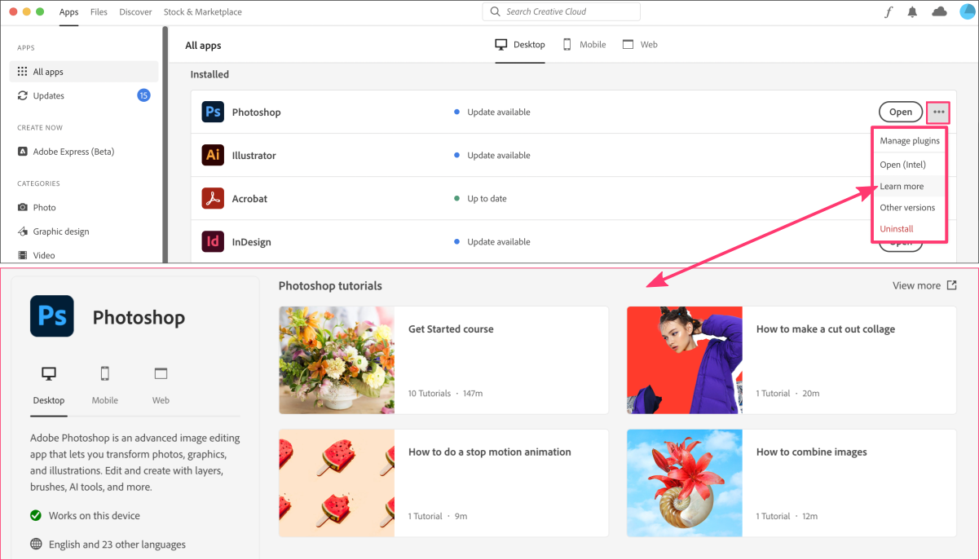Switch to the Web tab in All apps
Image resolution: width=979 pixels, height=560 pixels.
(x=640, y=45)
